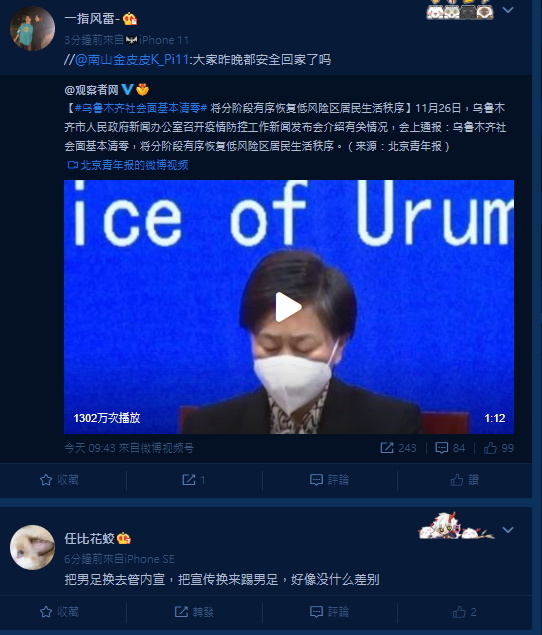The image size is (542, 635).
Task: Open 評論 comments on first post
Action: (329, 480)
